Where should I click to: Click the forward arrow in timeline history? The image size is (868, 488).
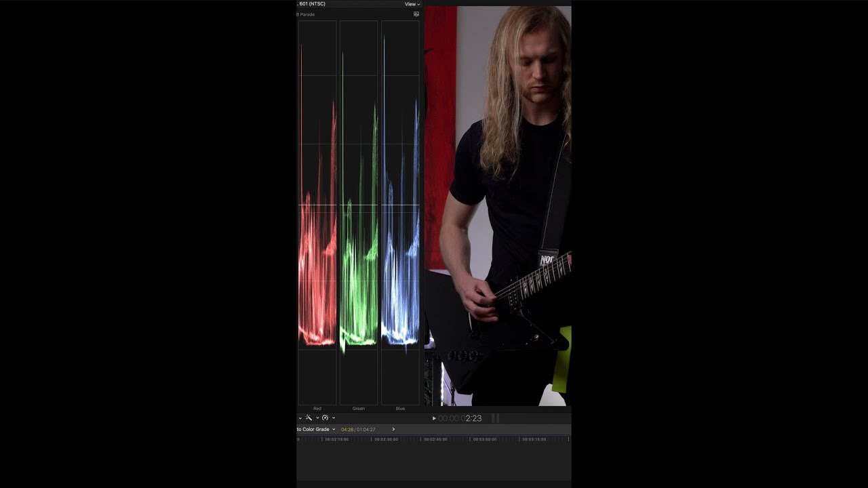(393, 429)
